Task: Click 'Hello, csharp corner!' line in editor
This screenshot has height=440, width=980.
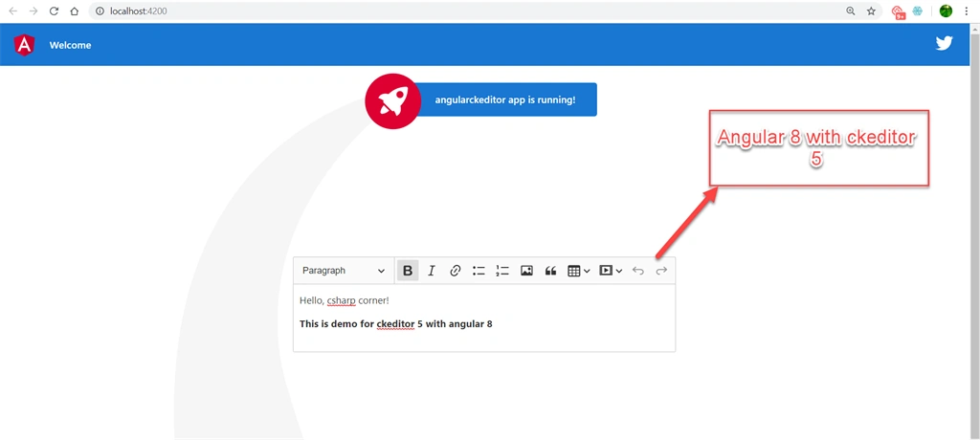Action: (x=345, y=300)
